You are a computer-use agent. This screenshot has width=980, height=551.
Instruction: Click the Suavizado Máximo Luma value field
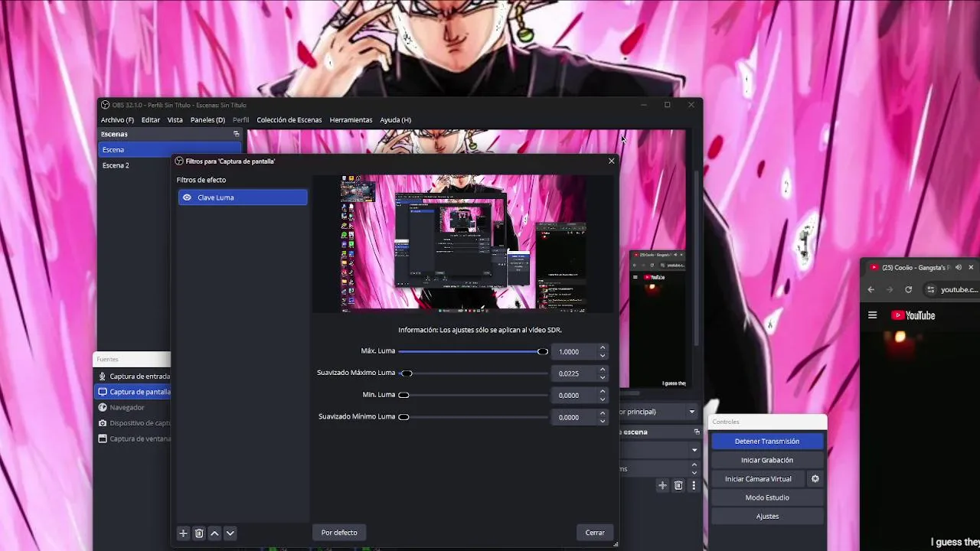(x=574, y=373)
